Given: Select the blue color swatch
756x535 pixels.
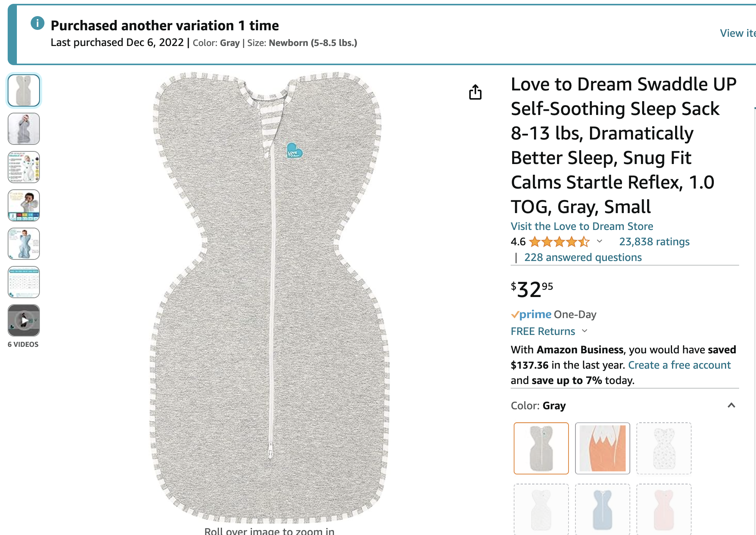Looking at the screenshot, I should (x=602, y=510).
